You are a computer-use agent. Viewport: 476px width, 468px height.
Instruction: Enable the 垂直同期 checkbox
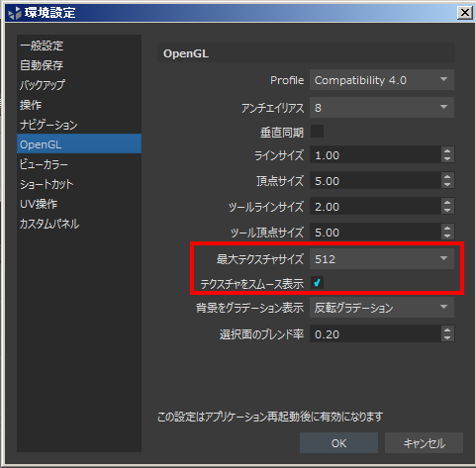pyautogui.click(x=317, y=132)
